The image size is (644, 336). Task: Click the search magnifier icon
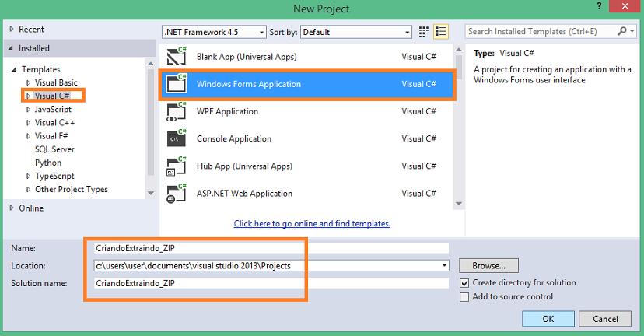[621, 31]
